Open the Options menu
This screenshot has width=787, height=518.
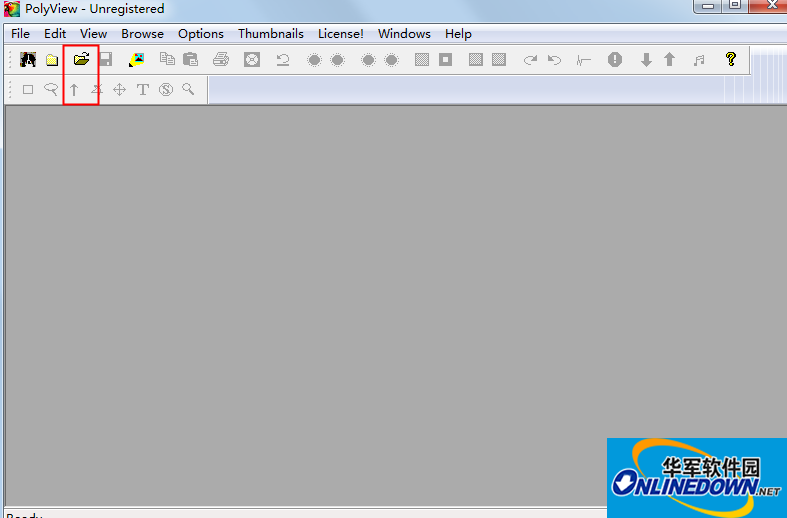[x=200, y=34]
